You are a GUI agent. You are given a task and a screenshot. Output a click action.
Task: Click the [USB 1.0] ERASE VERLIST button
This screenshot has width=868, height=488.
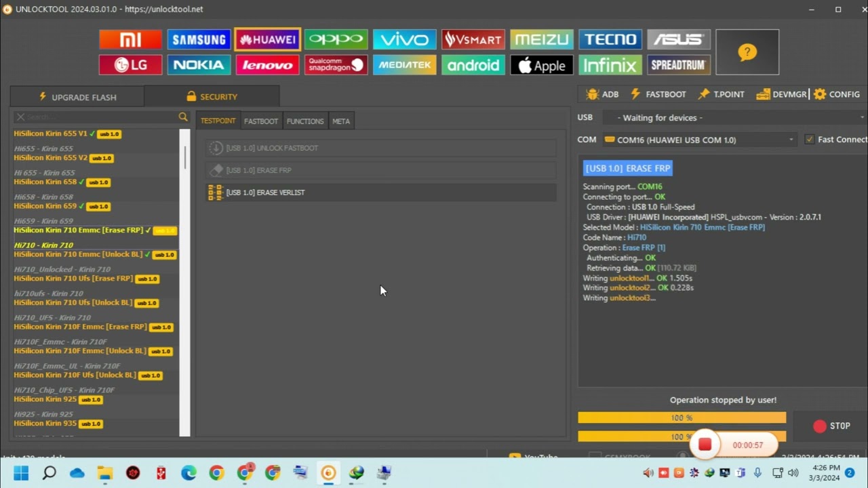pos(265,192)
